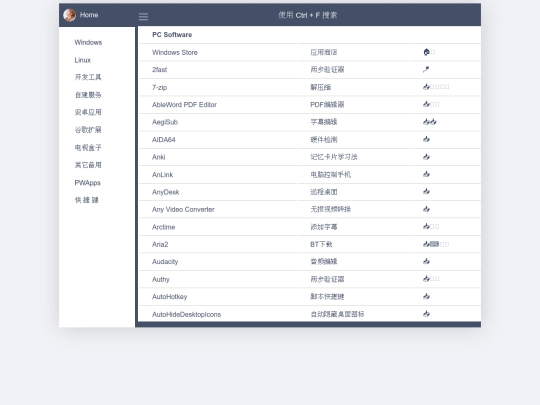Open the Anki entry
This screenshot has height=405, width=540.
point(158,157)
